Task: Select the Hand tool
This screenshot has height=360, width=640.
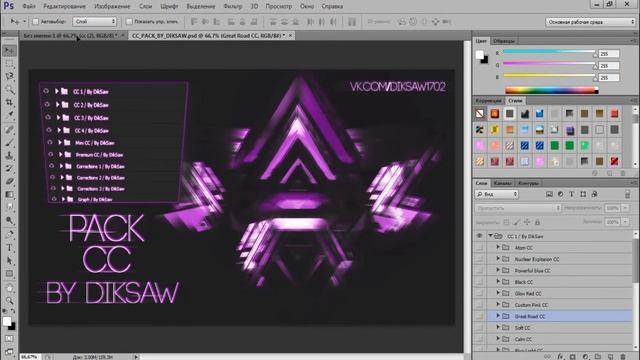Action: point(9,288)
